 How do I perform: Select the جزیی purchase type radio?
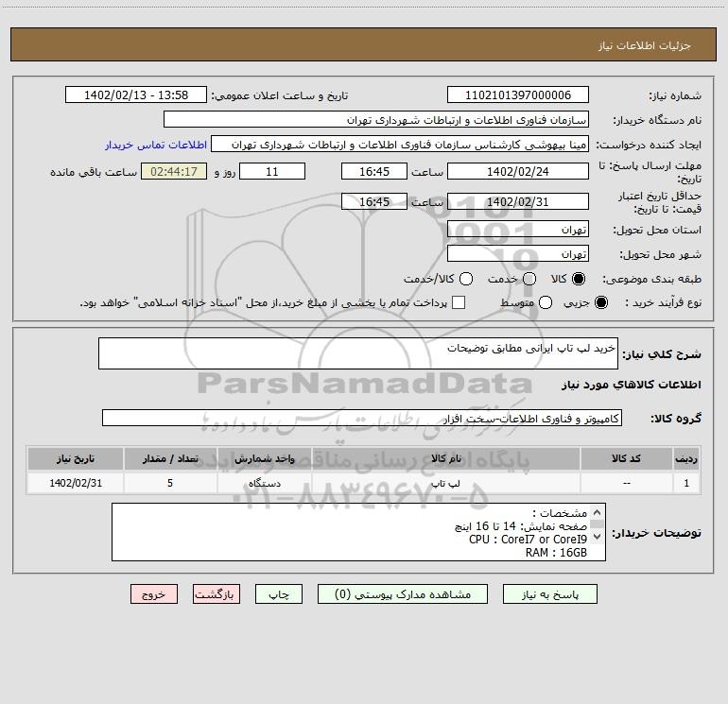click(600, 302)
